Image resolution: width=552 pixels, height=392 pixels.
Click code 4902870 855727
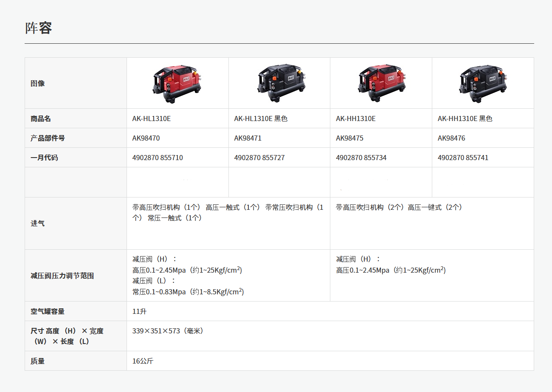(x=259, y=158)
